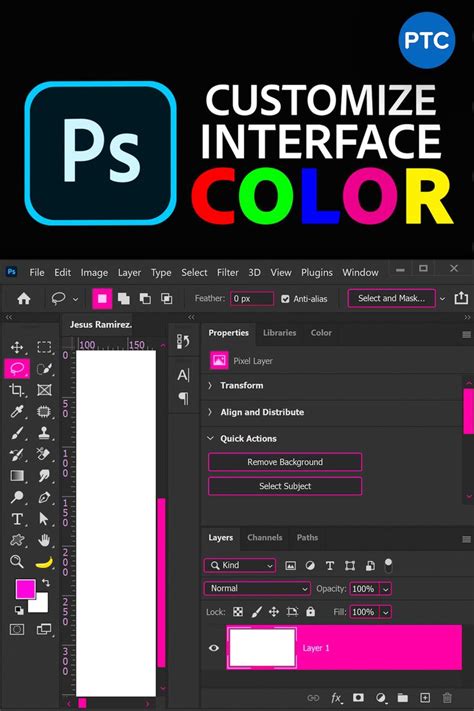Hide Layer 1 with the eye icon

point(214,648)
